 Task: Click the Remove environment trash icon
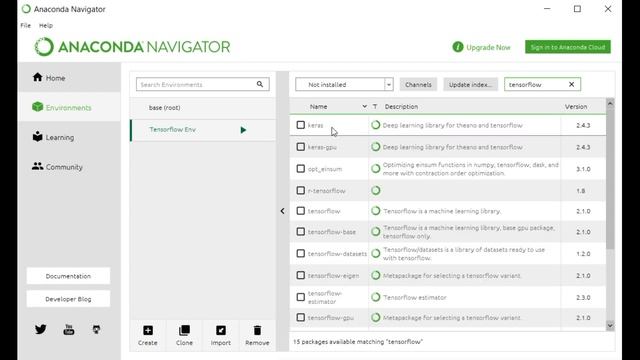257,330
